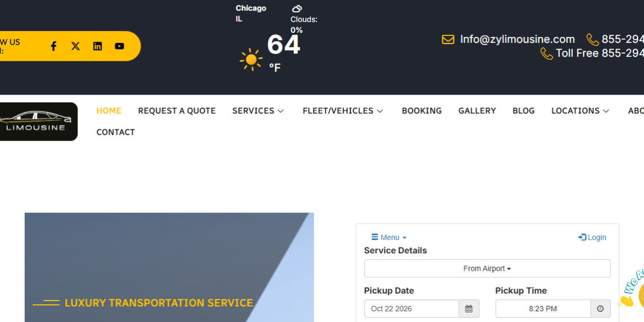Open the YouTube social icon
The image size is (644, 322).
pos(119,46)
